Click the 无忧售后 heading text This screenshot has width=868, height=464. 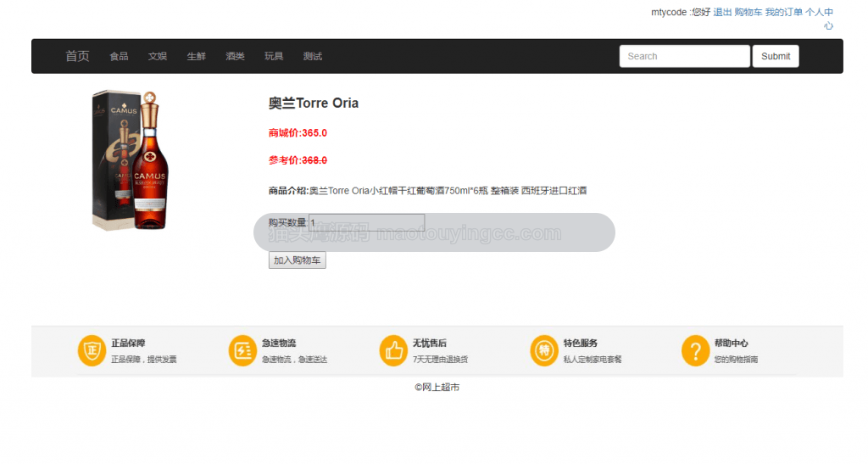click(x=430, y=344)
